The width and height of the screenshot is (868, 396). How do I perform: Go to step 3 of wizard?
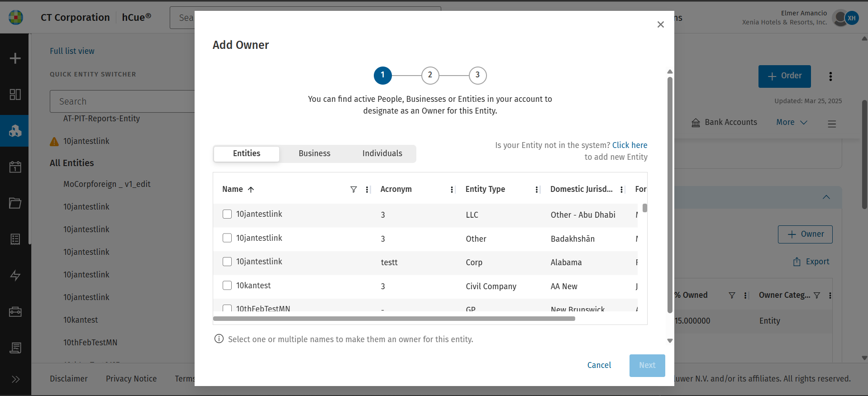point(477,76)
